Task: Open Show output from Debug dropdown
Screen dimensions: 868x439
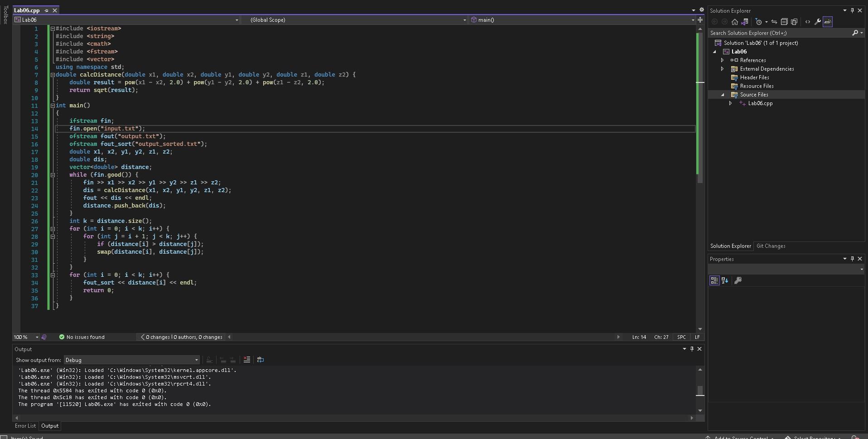Action: pyautogui.click(x=131, y=360)
